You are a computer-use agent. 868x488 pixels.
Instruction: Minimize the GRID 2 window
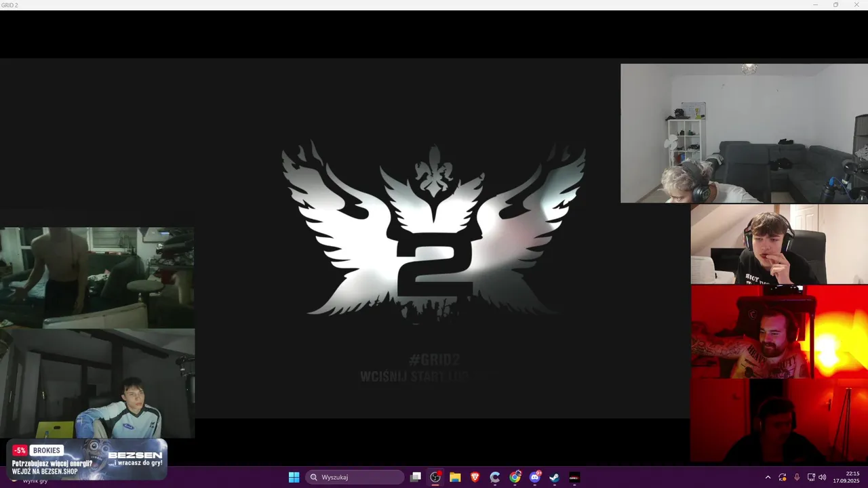(x=815, y=5)
